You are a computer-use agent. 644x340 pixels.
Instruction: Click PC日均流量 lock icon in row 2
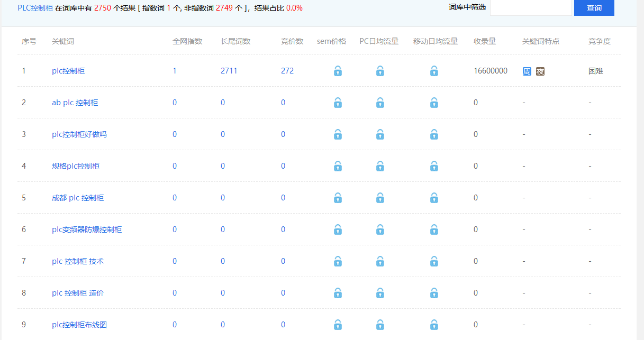click(380, 103)
